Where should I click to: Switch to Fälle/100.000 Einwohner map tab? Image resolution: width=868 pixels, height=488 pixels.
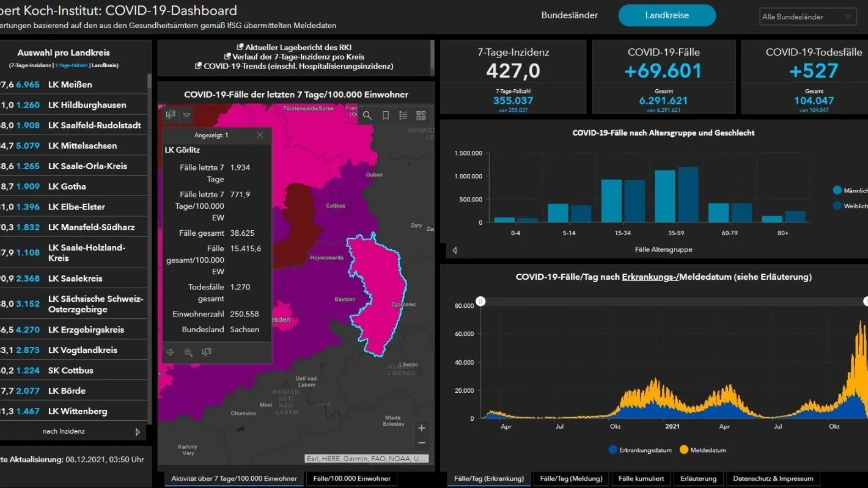coord(351,479)
